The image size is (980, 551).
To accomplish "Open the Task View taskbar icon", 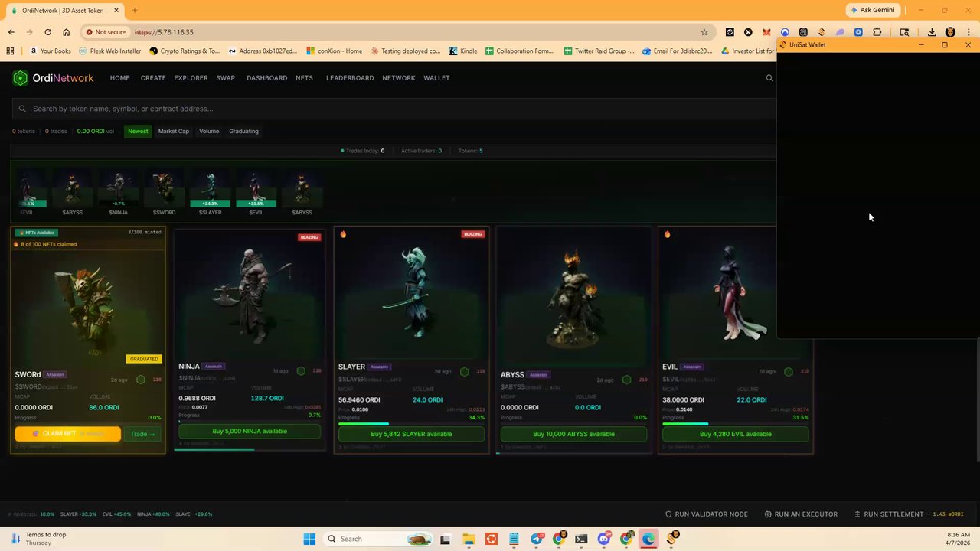I will (446, 539).
